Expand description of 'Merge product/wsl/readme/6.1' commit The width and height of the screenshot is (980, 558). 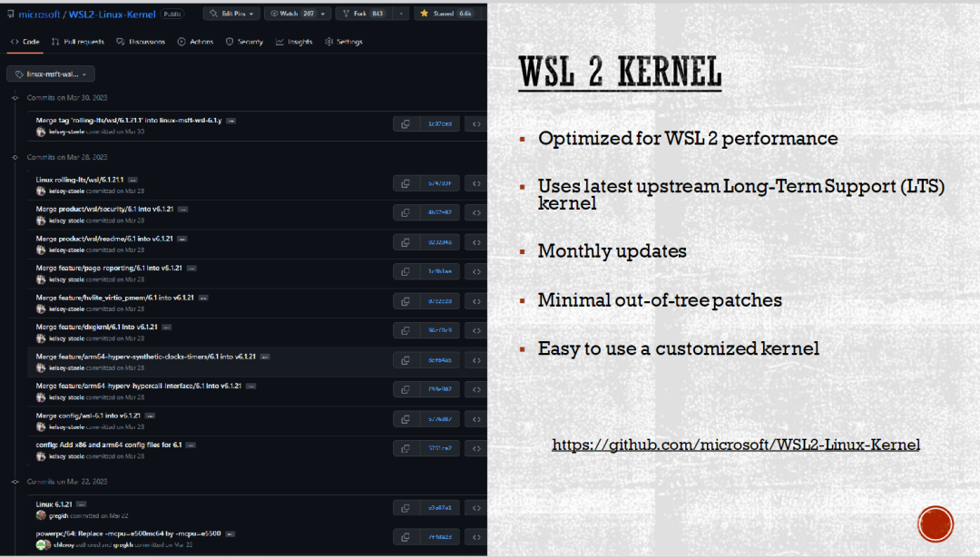[x=181, y=239]
